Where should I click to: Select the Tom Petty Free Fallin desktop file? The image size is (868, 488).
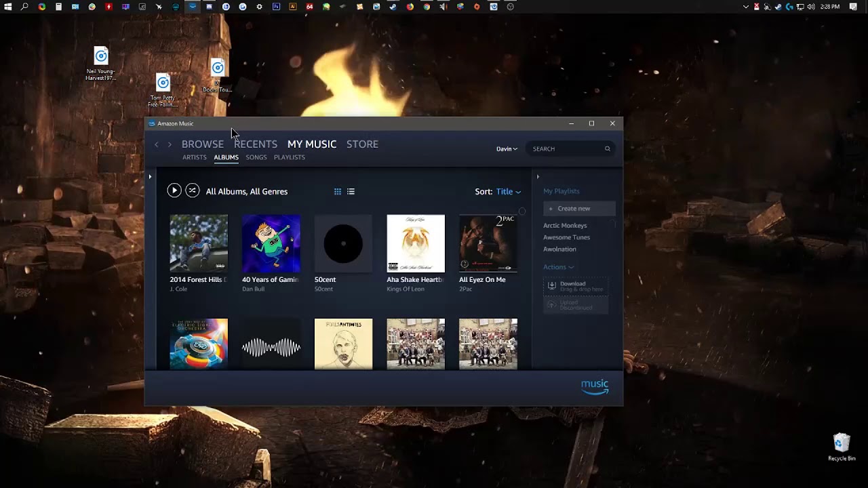tap(163, 90)
